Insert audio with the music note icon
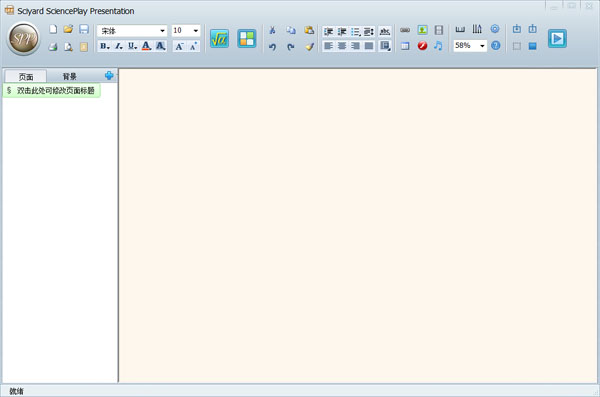Screen dimensions: 600x397 coord(439,46)
